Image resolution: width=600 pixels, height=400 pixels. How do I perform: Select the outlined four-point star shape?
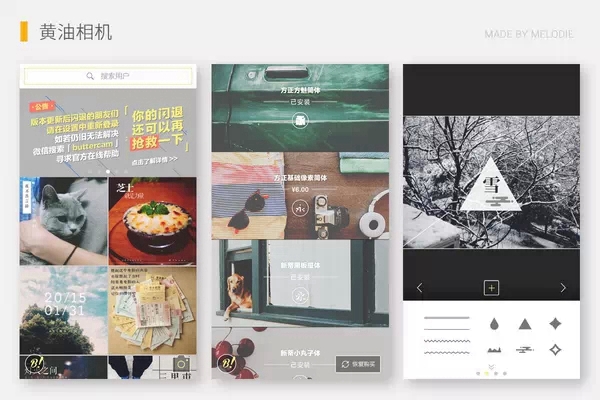pyautogui.click(x=555, y=350)
